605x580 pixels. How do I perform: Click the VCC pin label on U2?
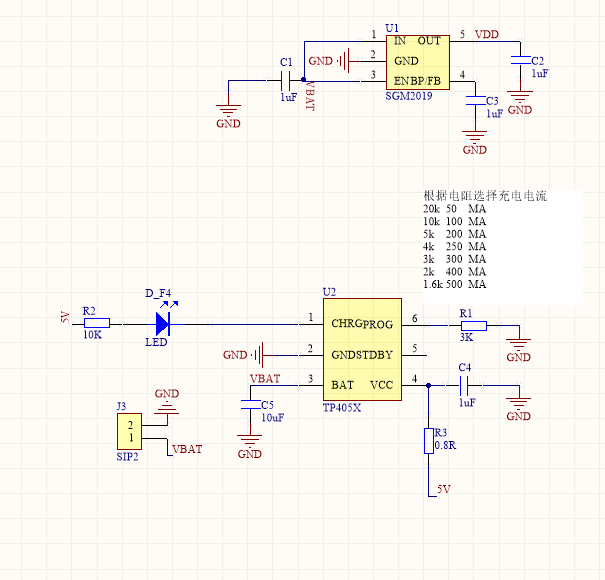(x=382, y=385)
